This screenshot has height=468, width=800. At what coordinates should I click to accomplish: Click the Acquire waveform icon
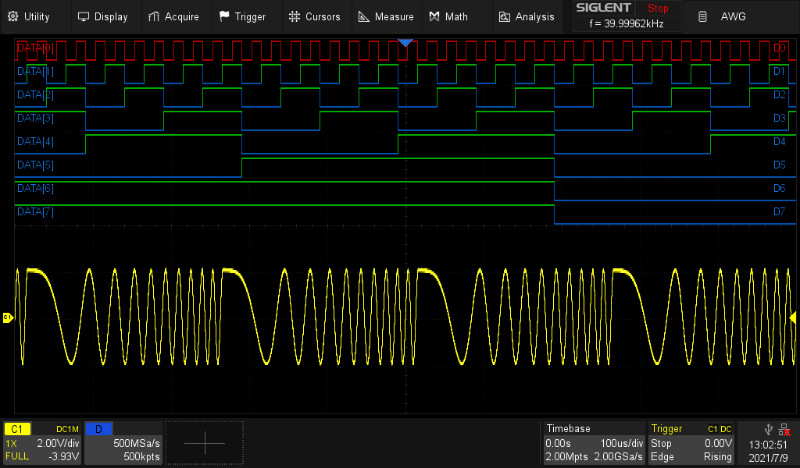tap(154, 17)
